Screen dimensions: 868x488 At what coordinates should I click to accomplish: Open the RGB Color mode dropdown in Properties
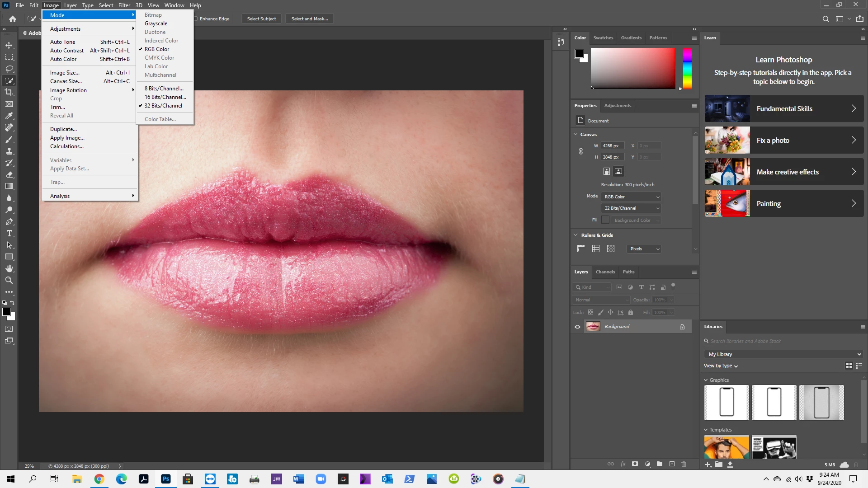(x=631, y=197)
